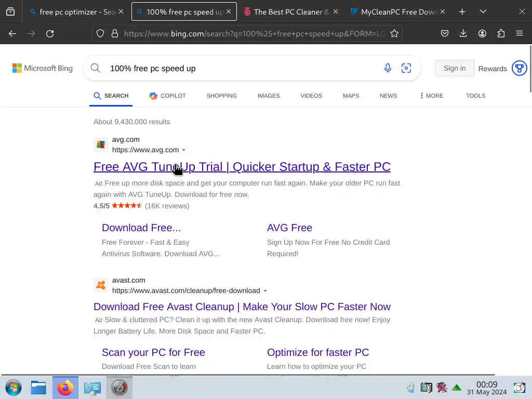Click the site security padlock icon

[115, 34]
